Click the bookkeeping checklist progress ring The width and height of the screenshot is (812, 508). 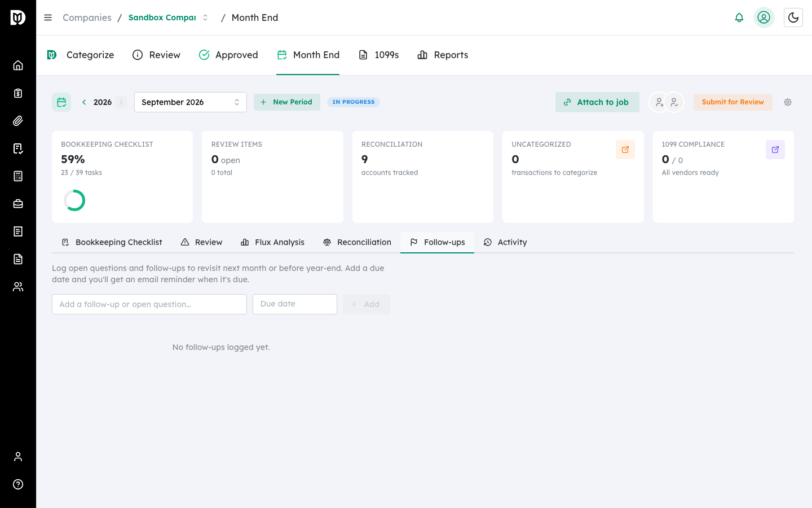tap(74, 200)
